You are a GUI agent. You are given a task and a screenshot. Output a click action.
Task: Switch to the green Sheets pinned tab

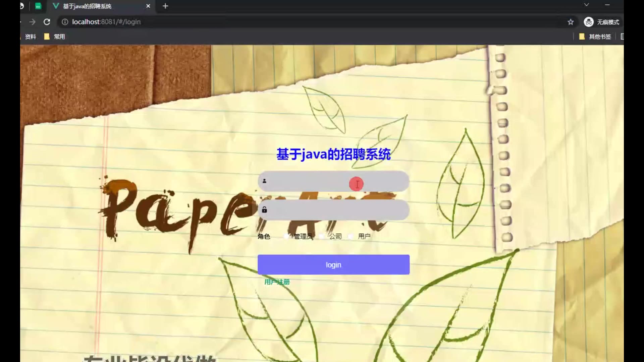click(x=38, y=6)
